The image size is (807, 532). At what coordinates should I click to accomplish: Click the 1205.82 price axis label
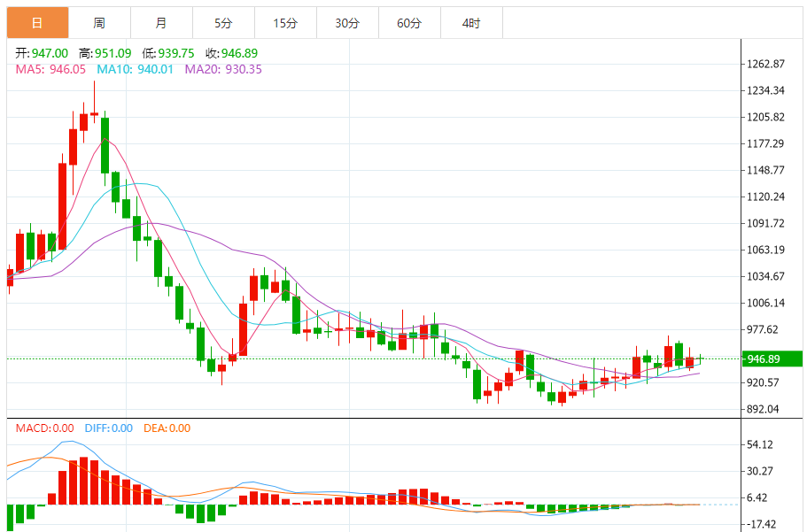(x=766, y=118)
